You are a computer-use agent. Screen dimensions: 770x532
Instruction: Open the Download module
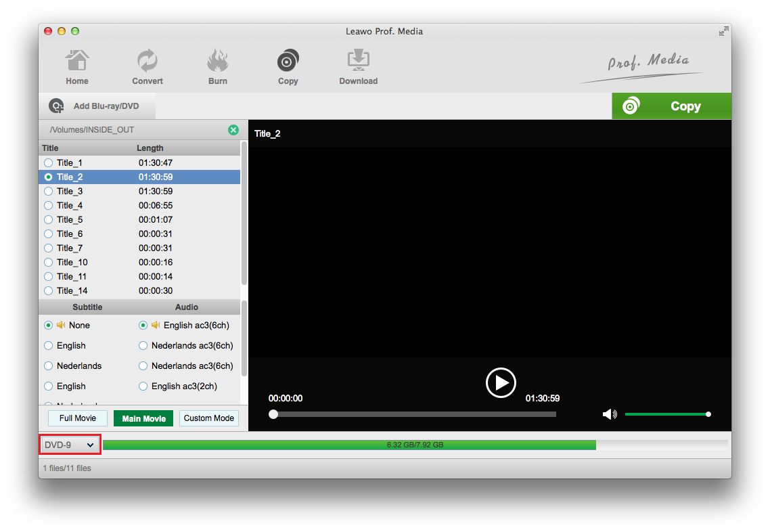(359, 67)
